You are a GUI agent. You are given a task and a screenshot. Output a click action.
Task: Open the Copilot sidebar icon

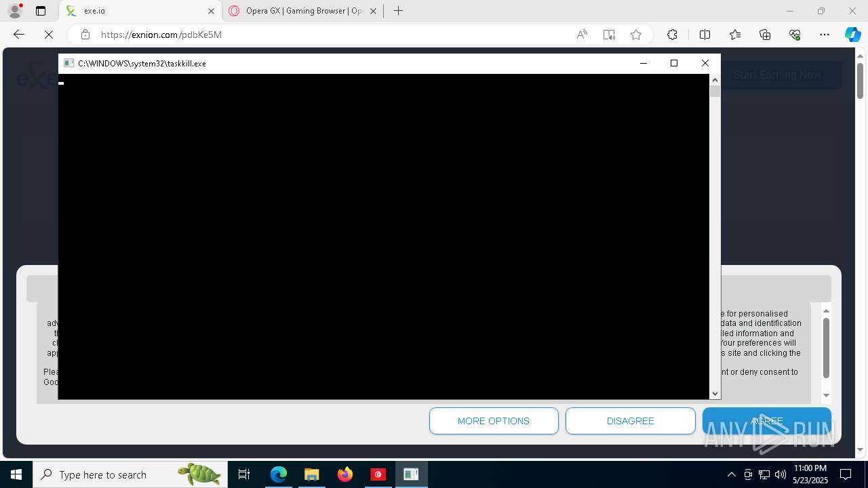tap(852, 35)
